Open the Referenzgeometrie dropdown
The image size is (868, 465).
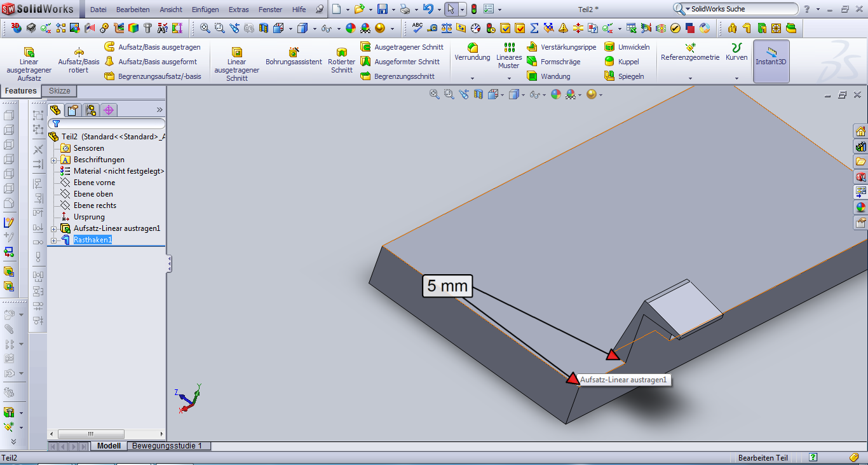[x=690, y=78]
